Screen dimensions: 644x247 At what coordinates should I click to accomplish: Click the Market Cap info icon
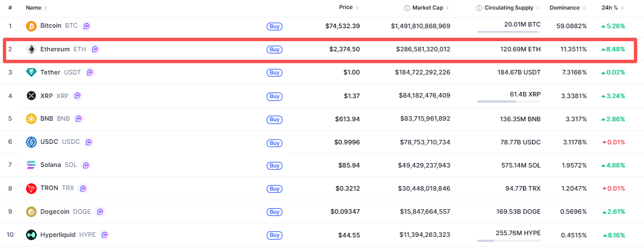[x=407, y=8]
